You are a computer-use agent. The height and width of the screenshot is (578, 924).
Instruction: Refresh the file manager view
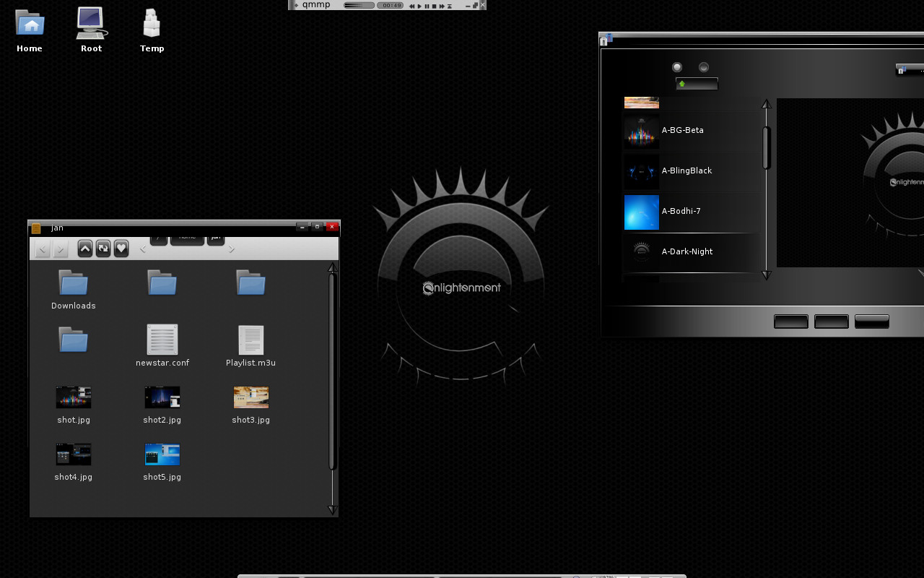tap(103, 249)
